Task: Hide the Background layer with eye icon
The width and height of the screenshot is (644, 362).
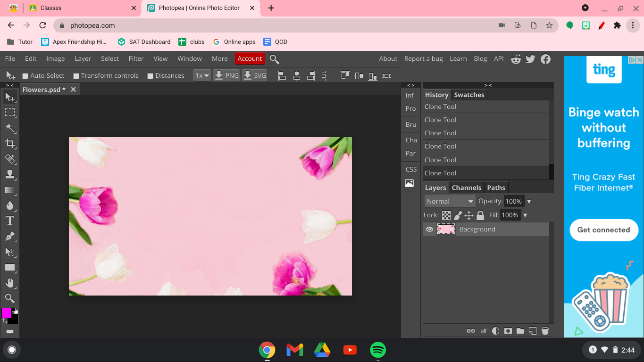Action: [x=429, y=230]
